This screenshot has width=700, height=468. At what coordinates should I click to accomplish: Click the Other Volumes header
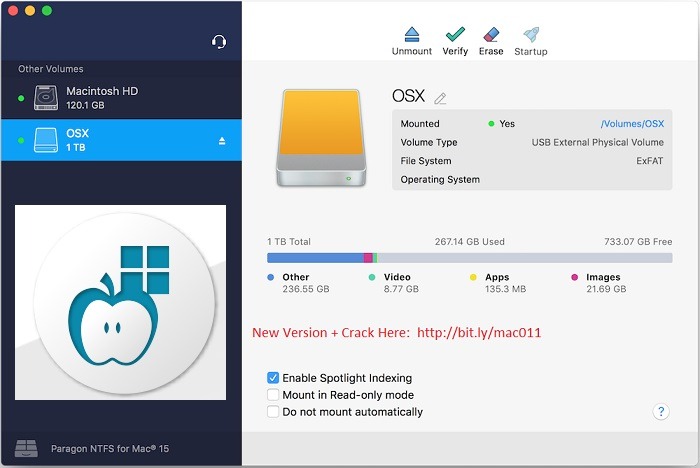pyautogui.click(x=50, y=69)
